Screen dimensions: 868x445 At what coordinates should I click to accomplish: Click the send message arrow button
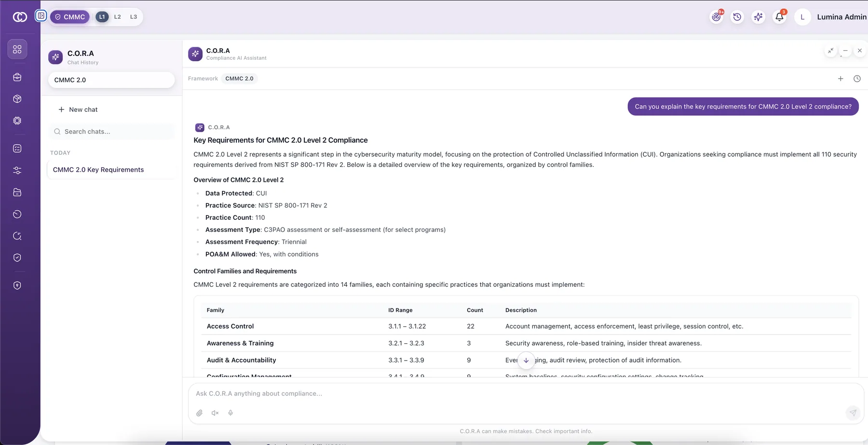[x=853, y=413]
